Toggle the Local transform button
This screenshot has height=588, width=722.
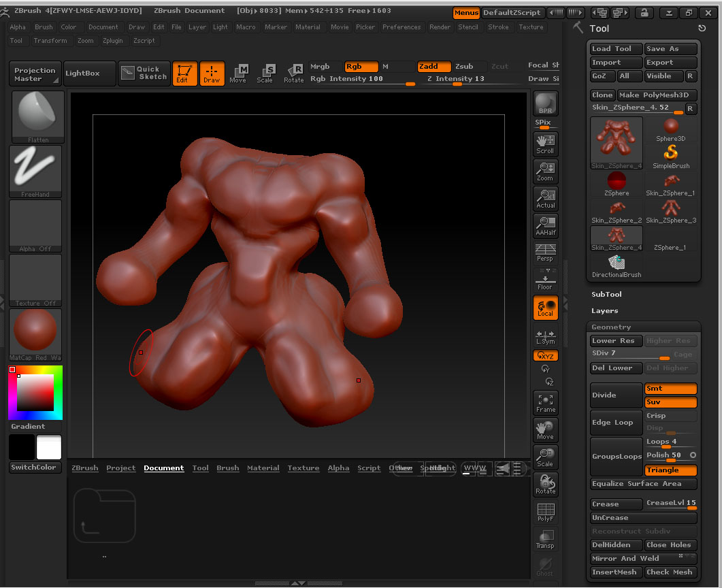[545, 308]
